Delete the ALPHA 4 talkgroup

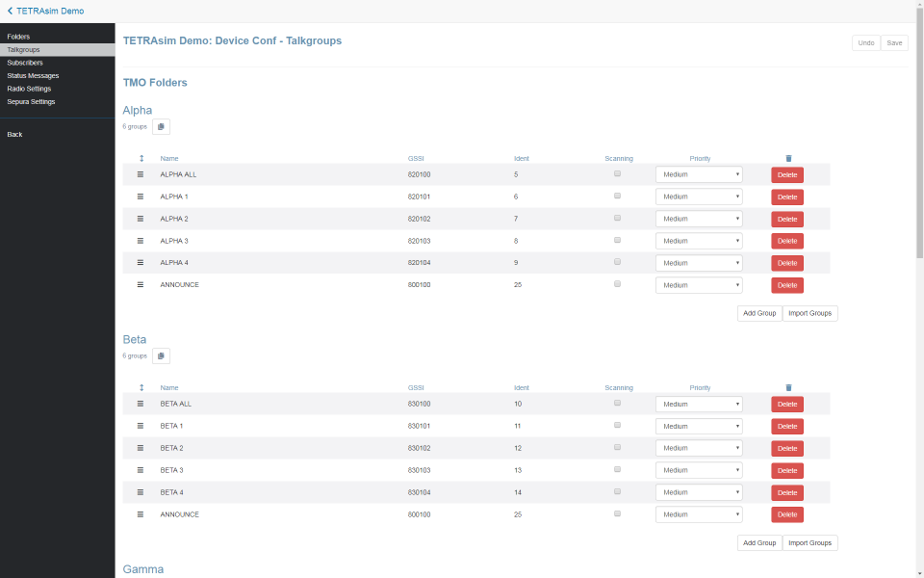pos(786,263)
